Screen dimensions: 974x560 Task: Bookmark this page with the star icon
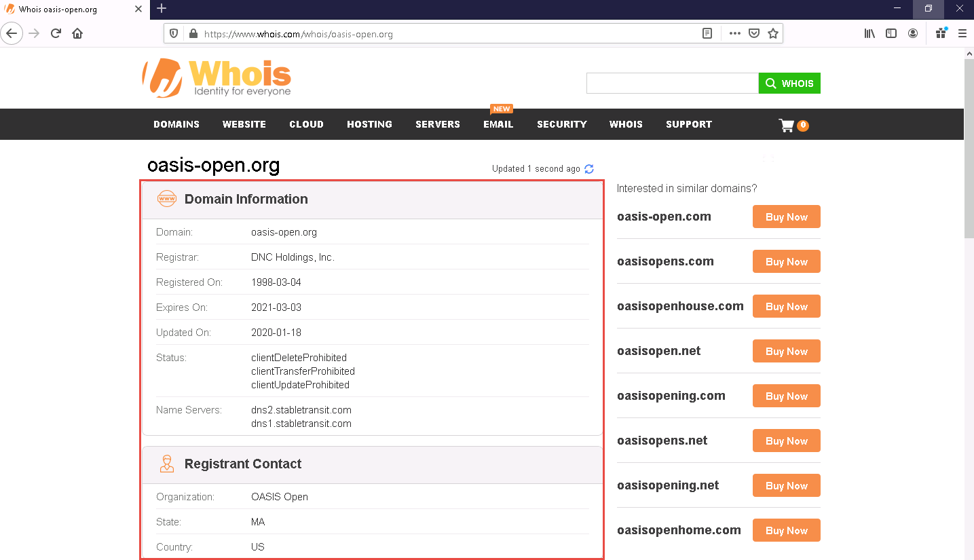(772, 33)
